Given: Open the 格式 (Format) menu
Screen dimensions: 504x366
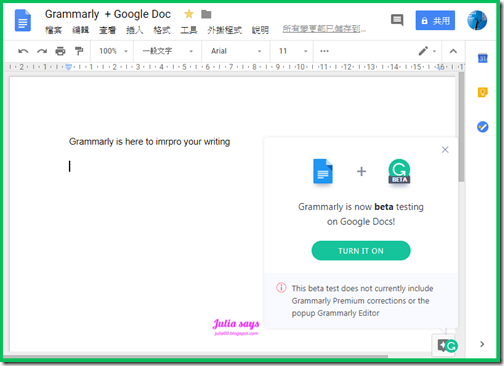Looking at the screenshot, I should pos(162,30).
